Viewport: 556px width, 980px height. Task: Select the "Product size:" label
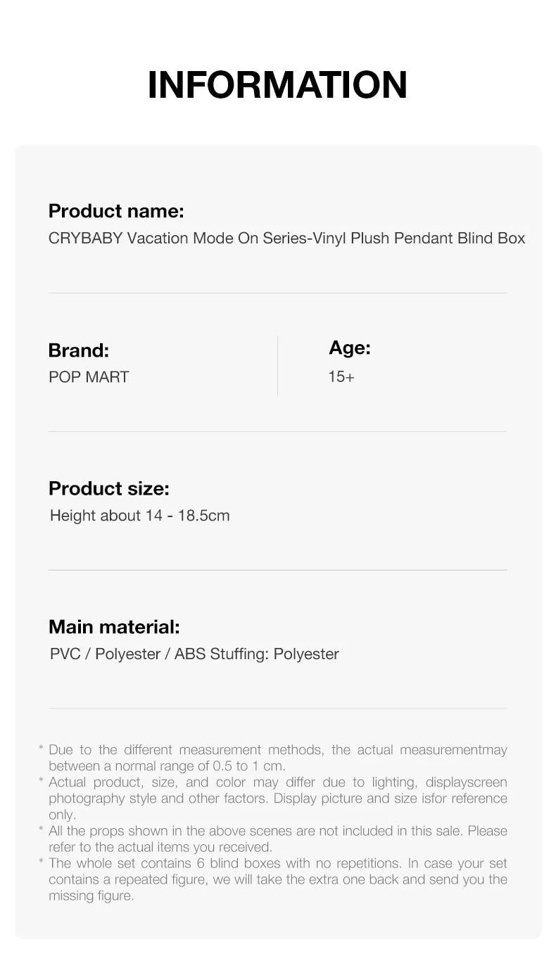108,488
